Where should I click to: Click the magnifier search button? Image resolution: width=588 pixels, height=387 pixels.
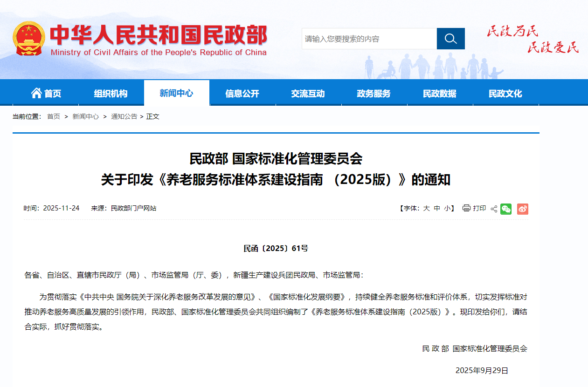point(450,39)
